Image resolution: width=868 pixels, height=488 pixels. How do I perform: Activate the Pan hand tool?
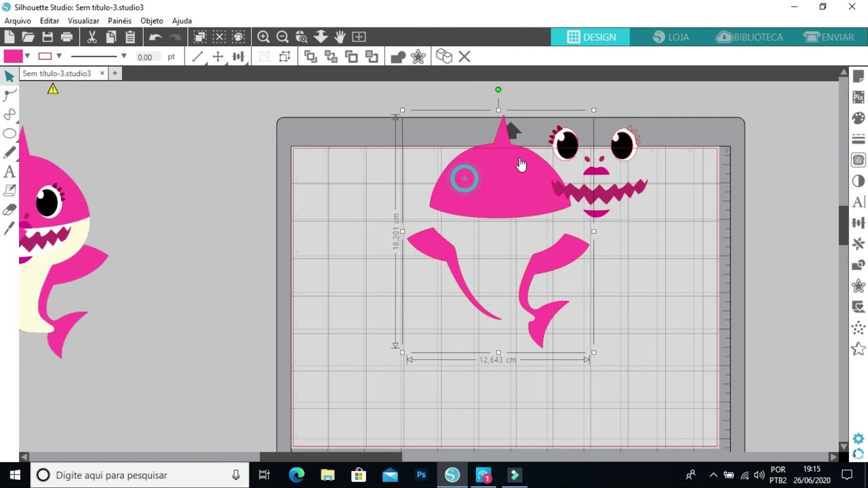click(x=340, y=37)
